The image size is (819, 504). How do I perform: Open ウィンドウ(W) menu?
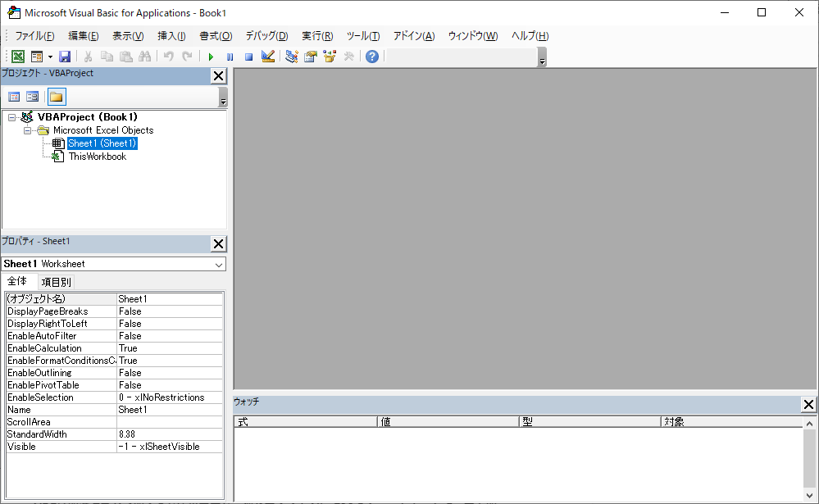click(x=473, y=36)
